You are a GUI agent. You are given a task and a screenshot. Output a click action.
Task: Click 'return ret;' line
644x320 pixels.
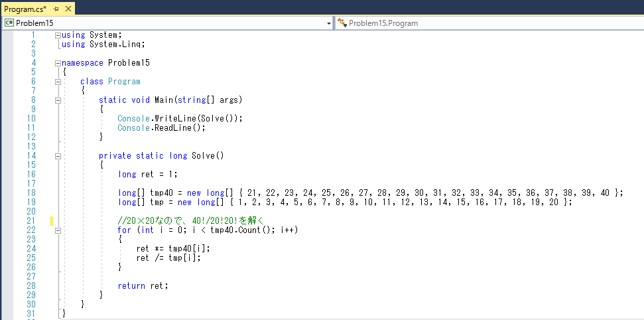[143, 286]
